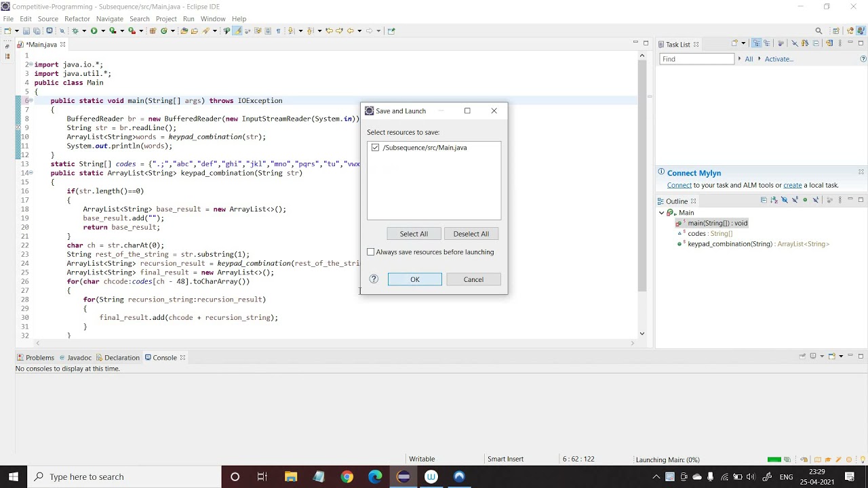868x488 pixels.
Task: Open the Run button dropdown arrow
Action: tap(103, 30)
